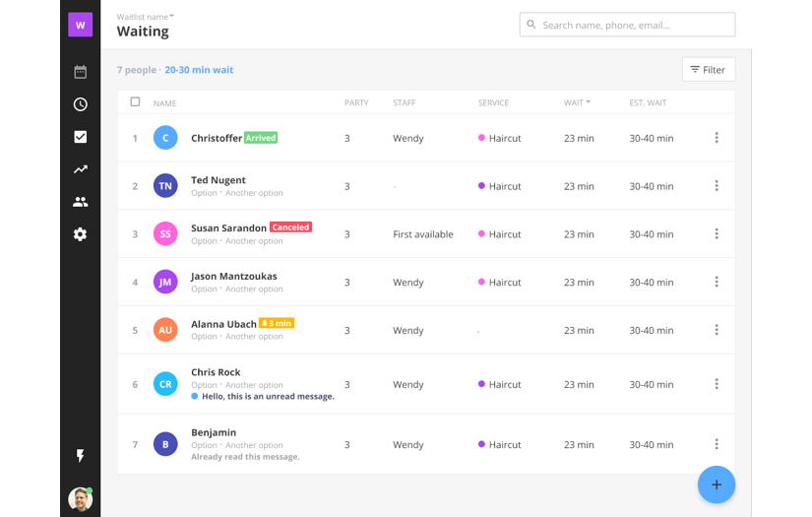Click the EST. WAIT column header

point(648,102)
